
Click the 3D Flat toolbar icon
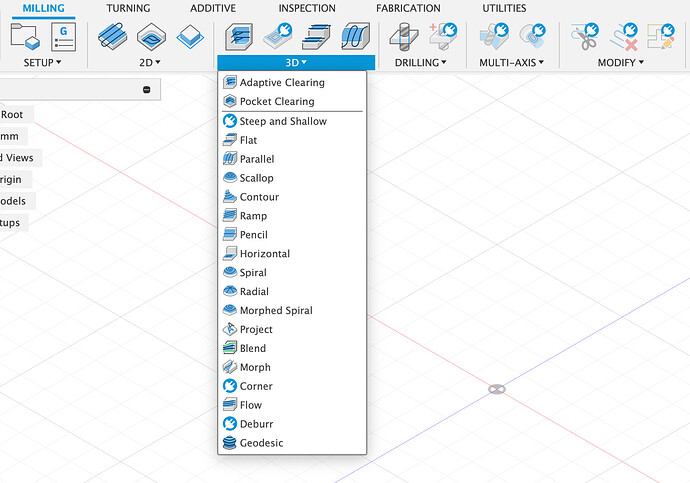pyautogui.click(x=316, y=37)
